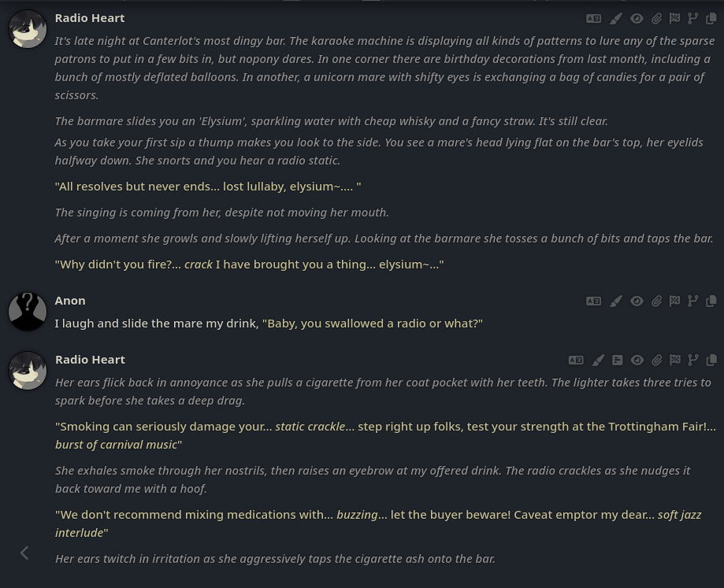Click Anon's question mark avatar
This screenshot has width=724, height=588.
(28, 312)
